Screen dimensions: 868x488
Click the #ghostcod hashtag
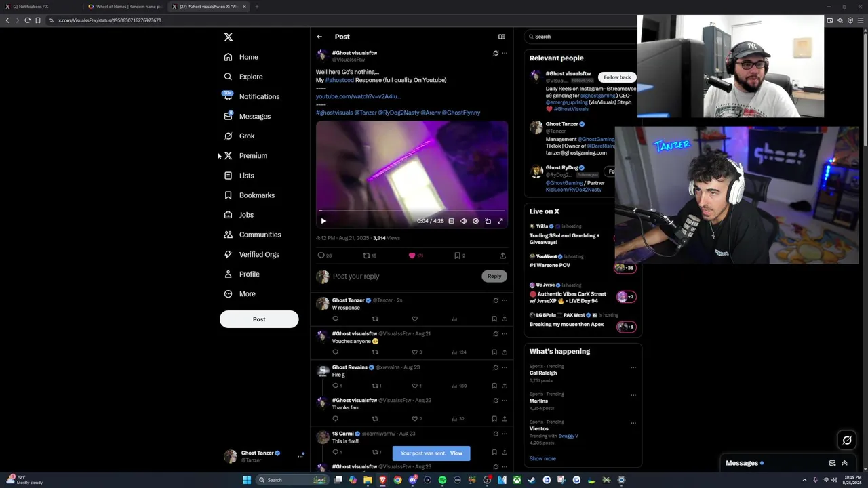coord(340,80)
